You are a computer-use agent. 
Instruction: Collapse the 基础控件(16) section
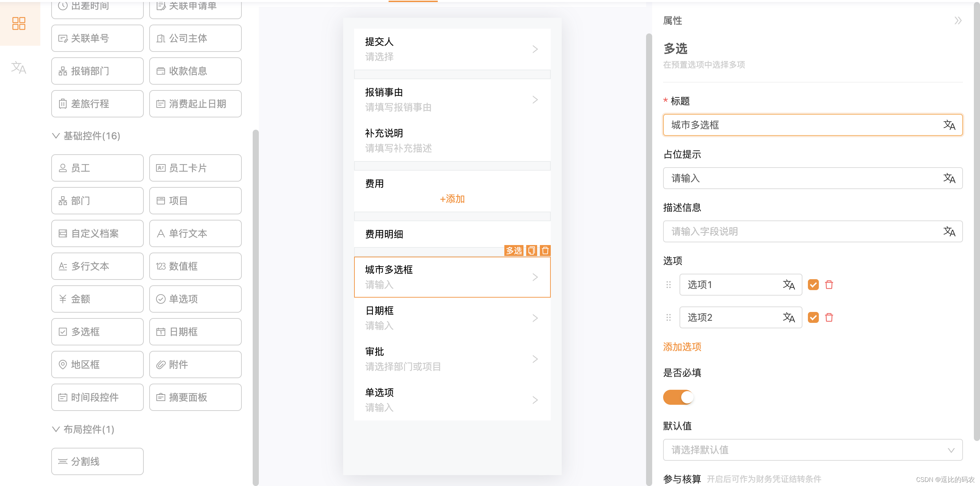pyautogui.click(x=56, y=136)
